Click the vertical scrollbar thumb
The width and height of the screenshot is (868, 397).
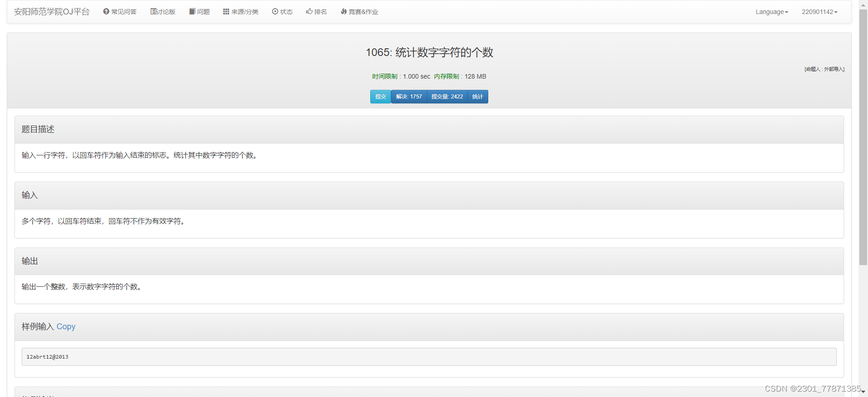click(x=863, y=137)
